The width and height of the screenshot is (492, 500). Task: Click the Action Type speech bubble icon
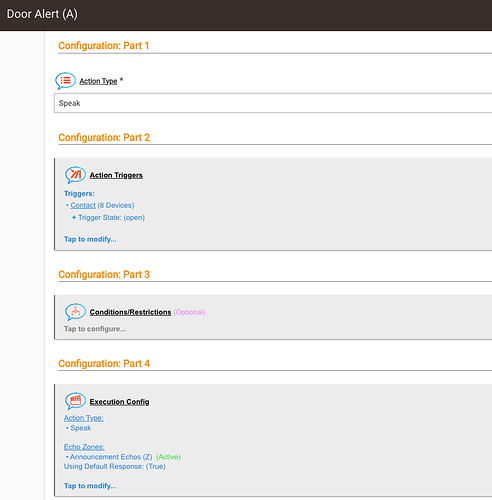coord(65,81)
